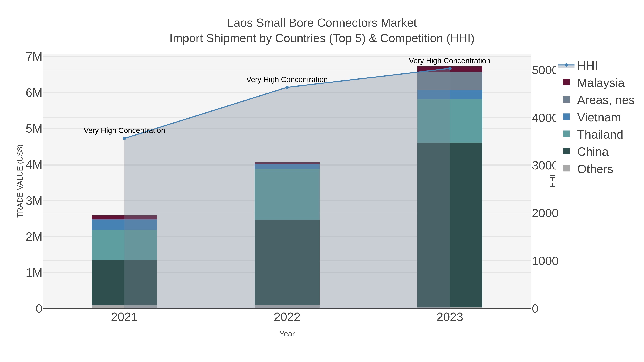Click the Vietnam segment of 2021 bar
644x362 pixels.
click(x=124, y=225)
